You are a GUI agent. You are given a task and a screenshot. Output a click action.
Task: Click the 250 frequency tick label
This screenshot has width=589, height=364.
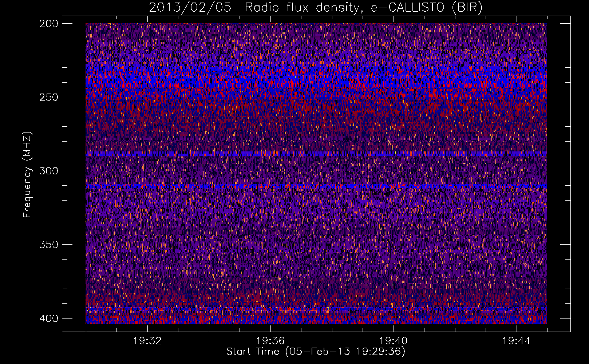tap(49, 97)
